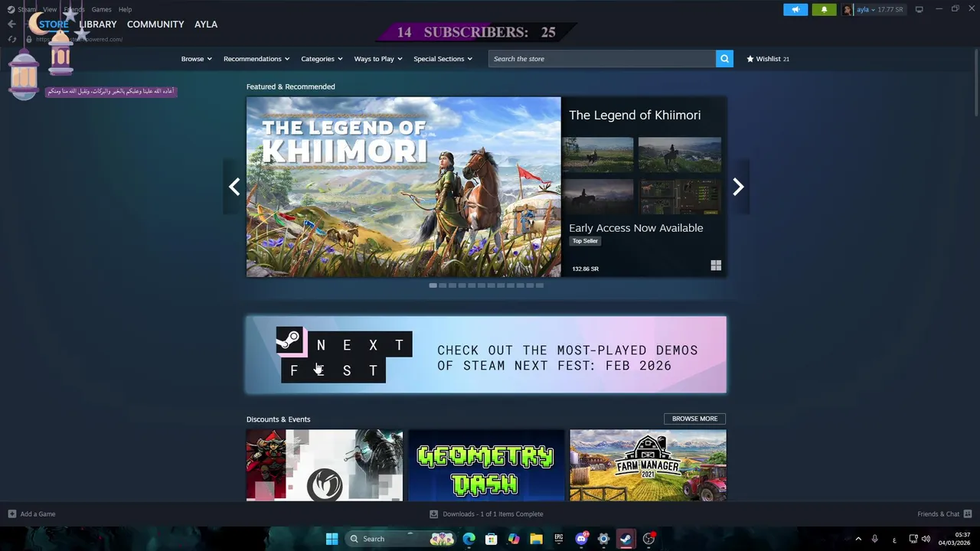Viewport: 980px width, 551px height.
Task: Expand Special Sections dropdown
Action: [x=443, y=59]
